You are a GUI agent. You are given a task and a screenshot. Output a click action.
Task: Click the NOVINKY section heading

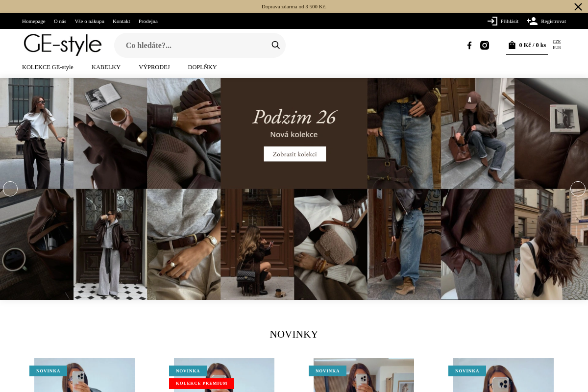[294, 334]
